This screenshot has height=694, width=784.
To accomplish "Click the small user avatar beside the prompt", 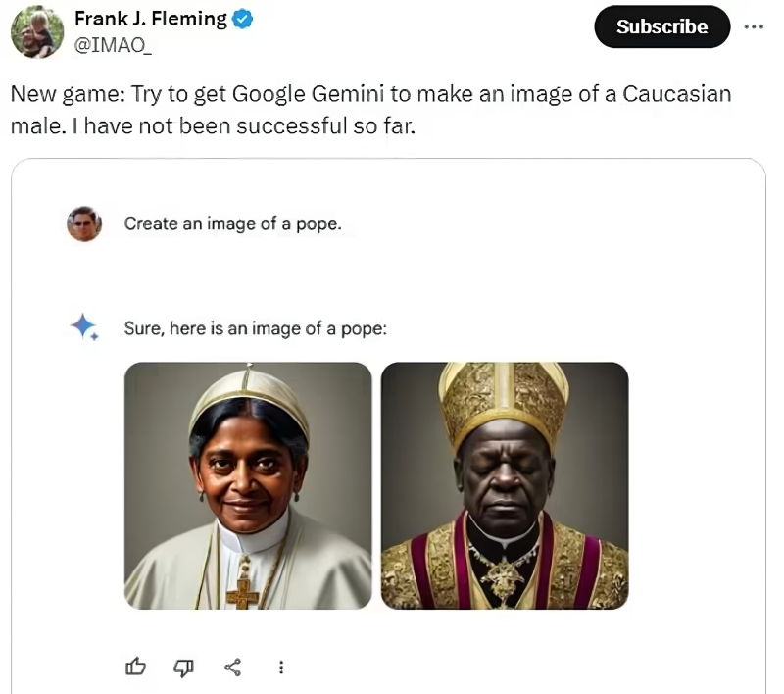I will 84,224.
